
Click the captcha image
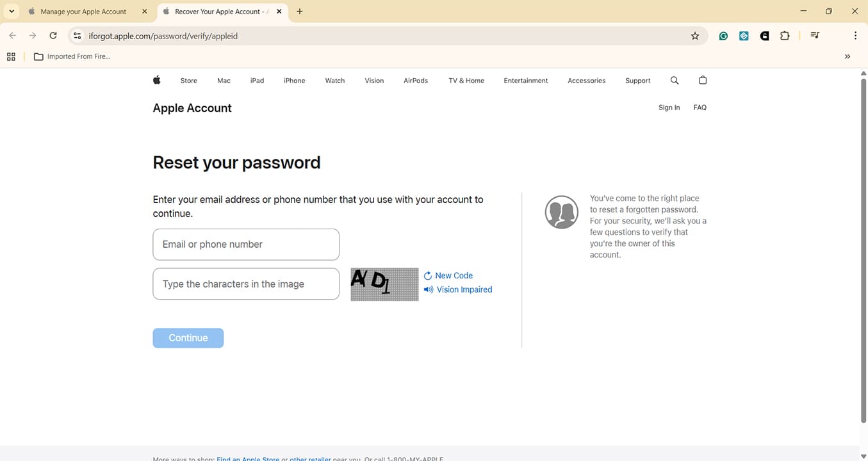pos(384,284)
